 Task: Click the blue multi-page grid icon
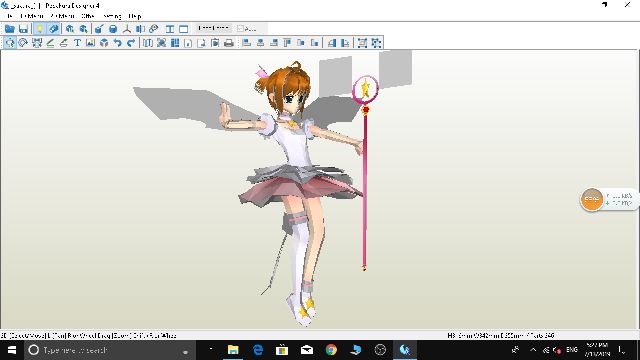coord(175,42)
